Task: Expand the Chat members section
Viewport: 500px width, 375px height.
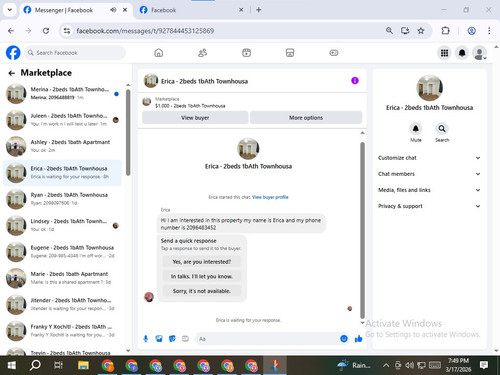Action: [x=429, y=174]
